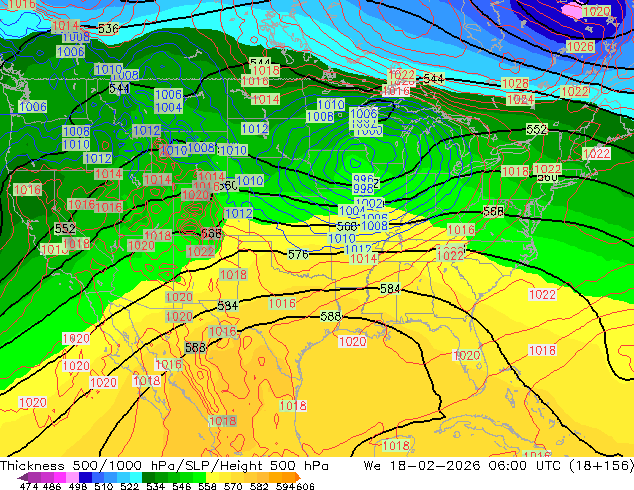Click the legend value "606"
Image resolution: width=634 pixels, height=490 pixels.
[305, 486]
